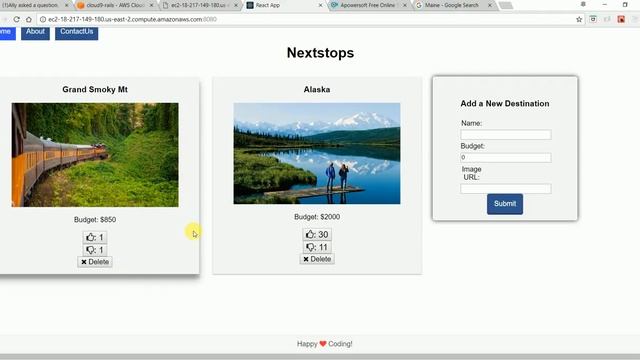
Task: Go to the Home navigation button
Action: click(7, 33)
